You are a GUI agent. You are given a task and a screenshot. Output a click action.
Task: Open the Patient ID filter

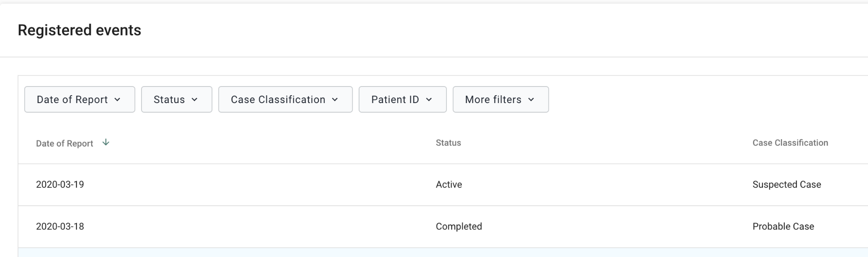[x=403, y=100]
